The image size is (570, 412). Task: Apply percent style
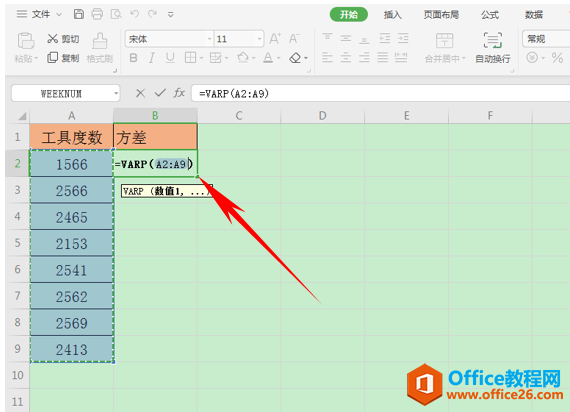click(557, 58)
